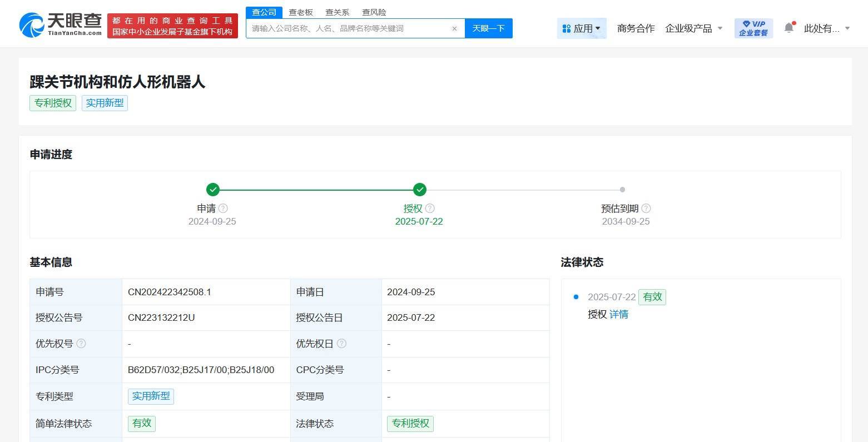Viewport: 868px width, 442px height.
Task: Focus the company name search field
Action: (x=348, y=28)
